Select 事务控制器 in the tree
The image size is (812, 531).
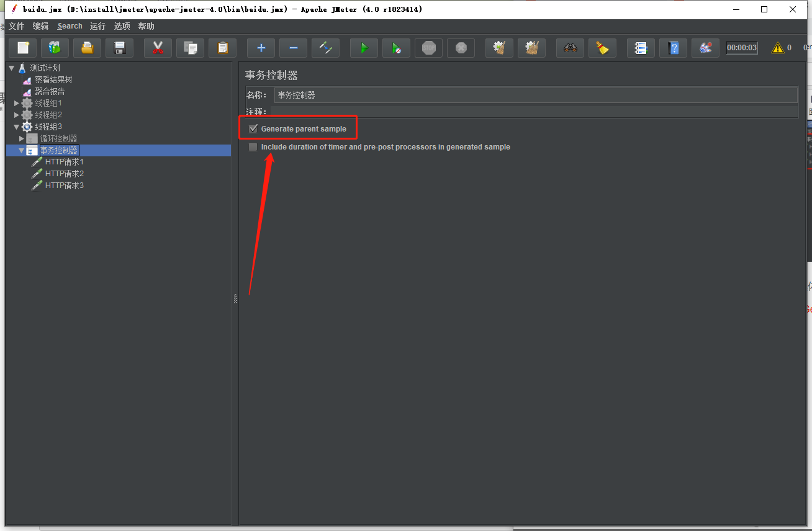click(60, 150)
